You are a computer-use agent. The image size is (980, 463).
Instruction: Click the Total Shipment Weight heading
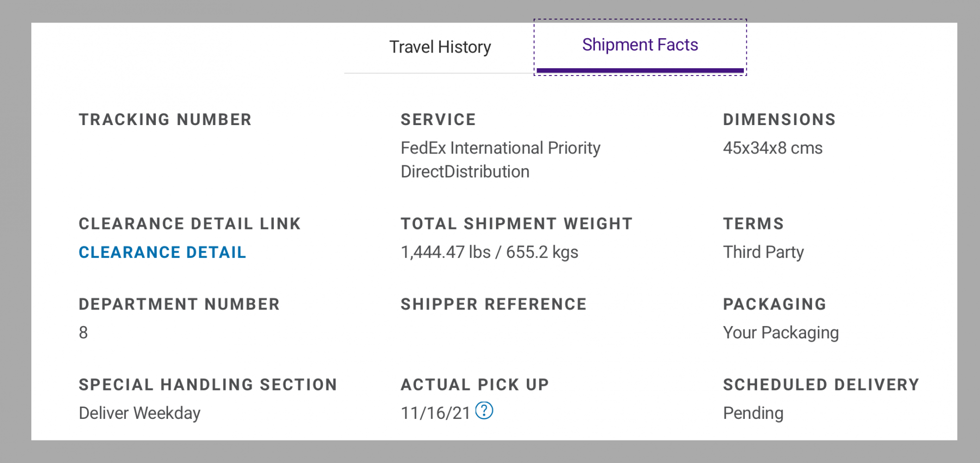[516, 224]
